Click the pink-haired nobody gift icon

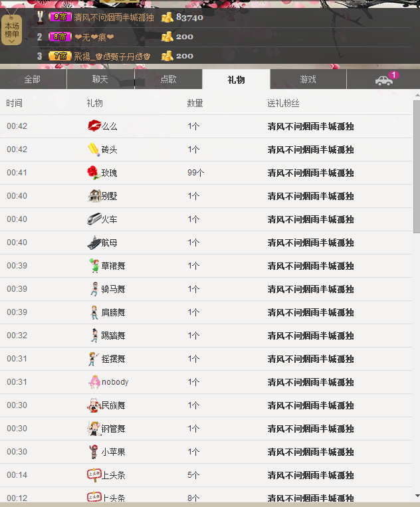(x=94, y=382)
